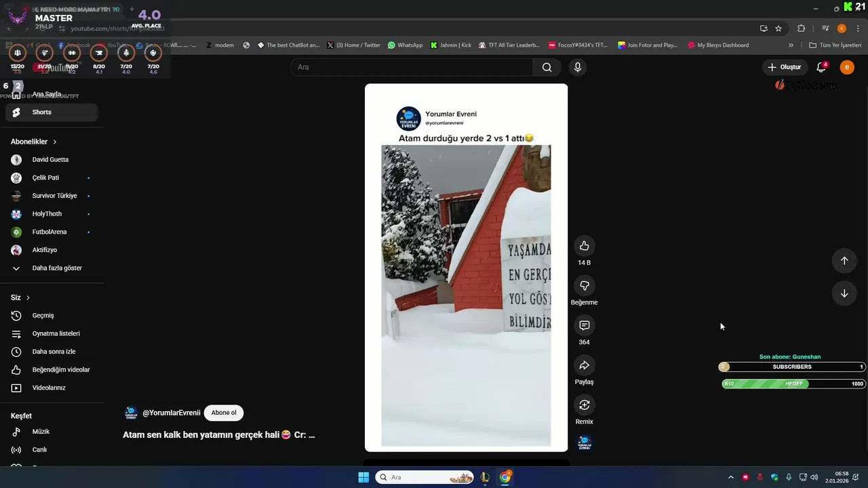Click the shorts video player
Screen dimensions: 868x488
(466, 268)
